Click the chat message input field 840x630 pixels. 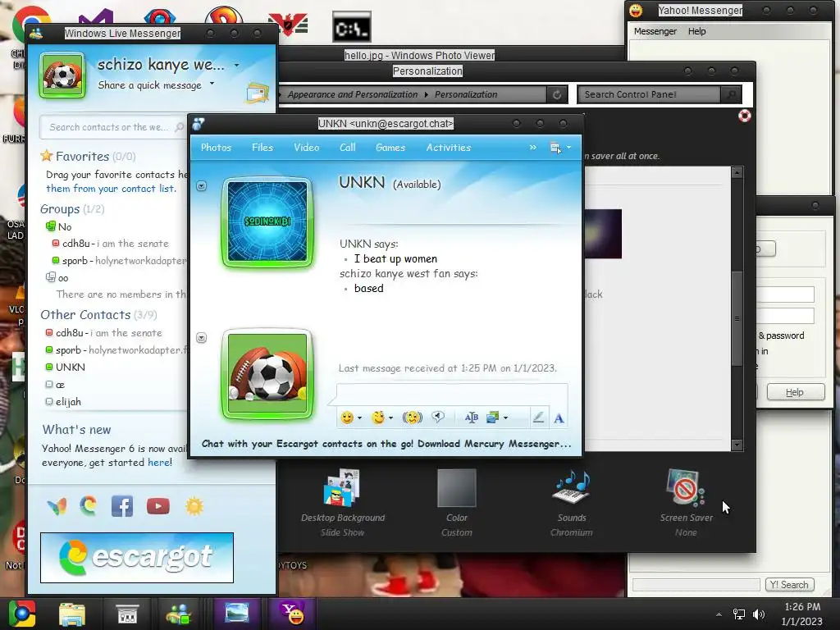(452, 394)
